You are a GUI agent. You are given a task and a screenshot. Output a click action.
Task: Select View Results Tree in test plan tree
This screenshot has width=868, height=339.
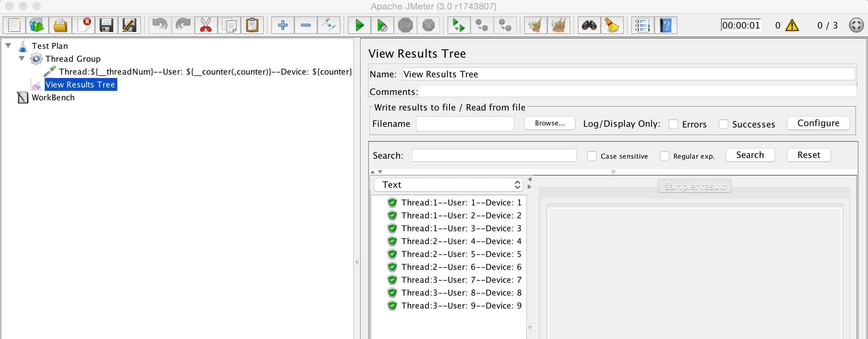(x=81, y=84)
